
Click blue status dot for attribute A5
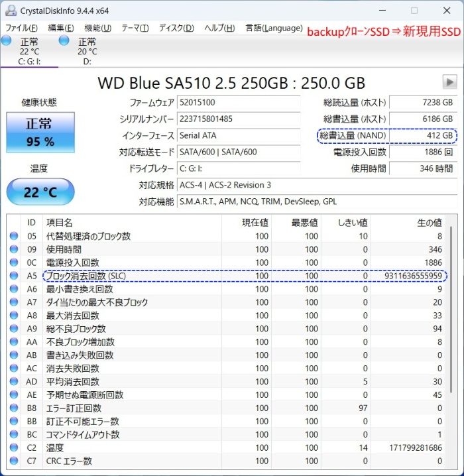pyautogui.click(x=14, y=276)
